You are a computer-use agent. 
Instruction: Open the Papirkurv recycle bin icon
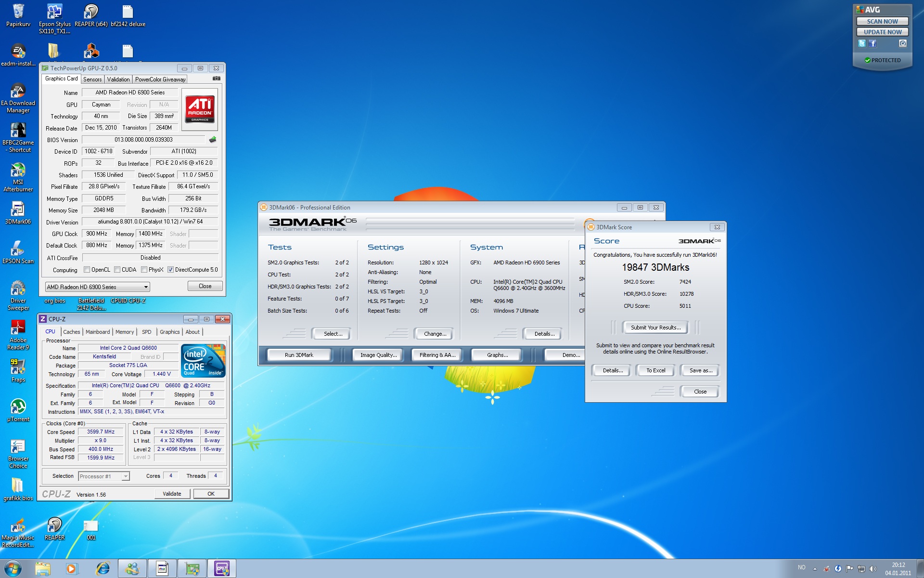[18, 15]
